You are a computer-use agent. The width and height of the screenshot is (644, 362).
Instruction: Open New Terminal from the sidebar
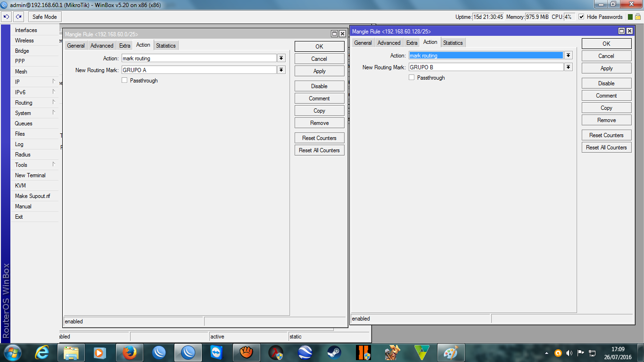35,175
